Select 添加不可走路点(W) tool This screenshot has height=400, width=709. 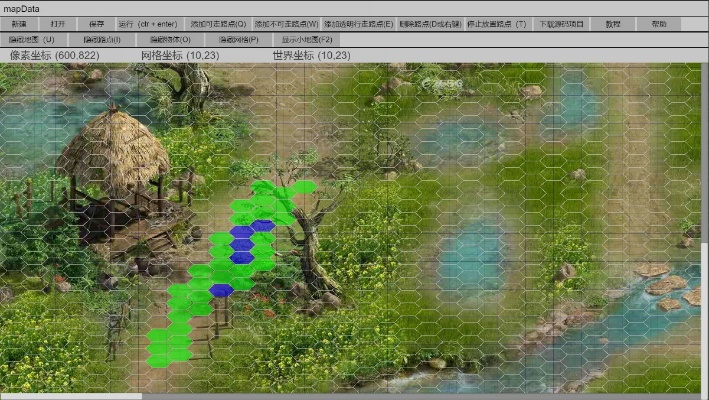click(286, 23)
